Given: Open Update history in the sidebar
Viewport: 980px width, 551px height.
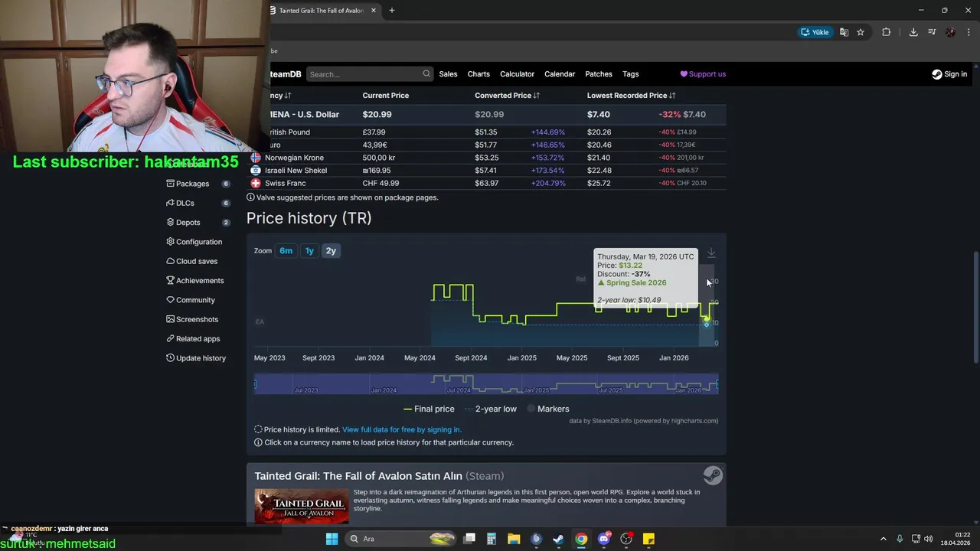Looking at the screenshot, I should [x=196, y=358].
